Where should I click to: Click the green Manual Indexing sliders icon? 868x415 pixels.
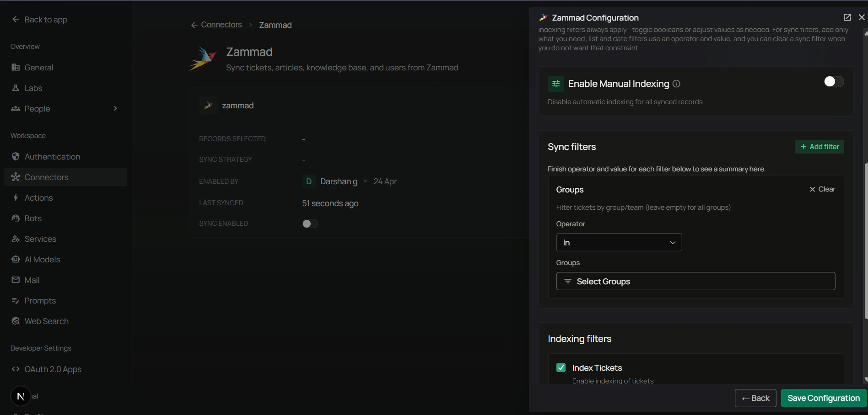click(556, 84)
